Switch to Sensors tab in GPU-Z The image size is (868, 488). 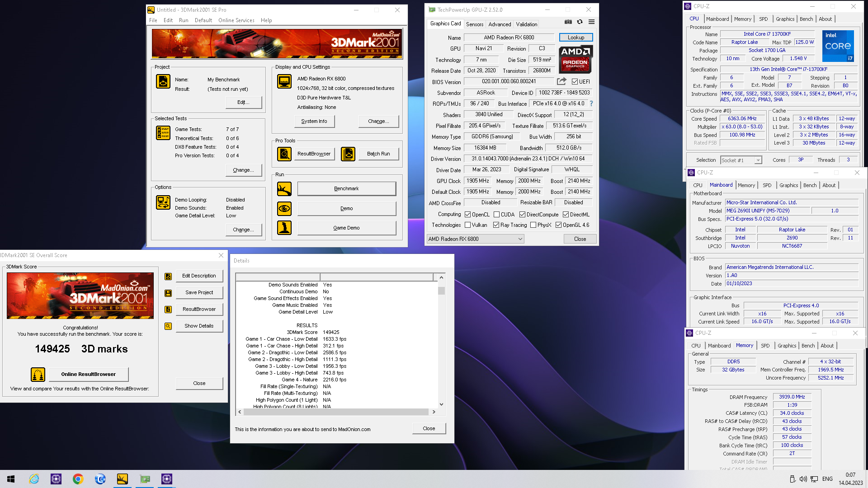click(475, 24)
